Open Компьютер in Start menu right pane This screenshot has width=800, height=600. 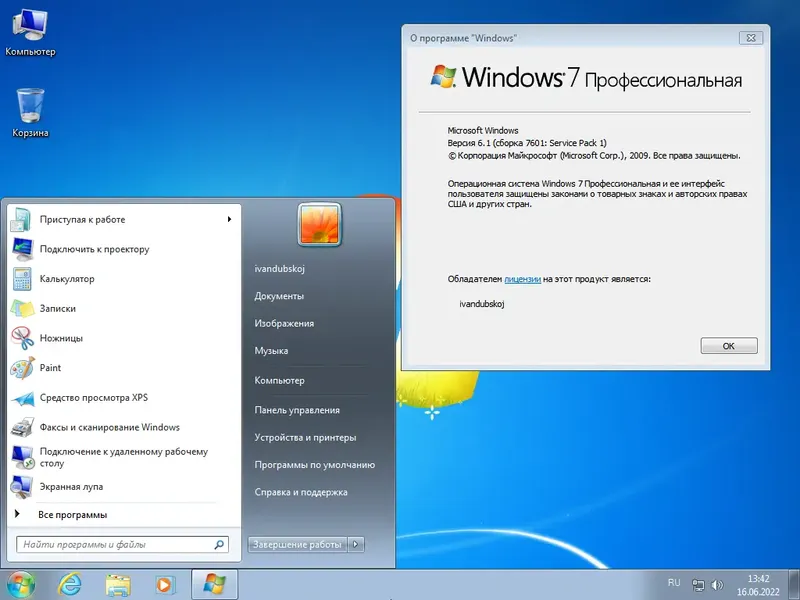click(280, 381)
